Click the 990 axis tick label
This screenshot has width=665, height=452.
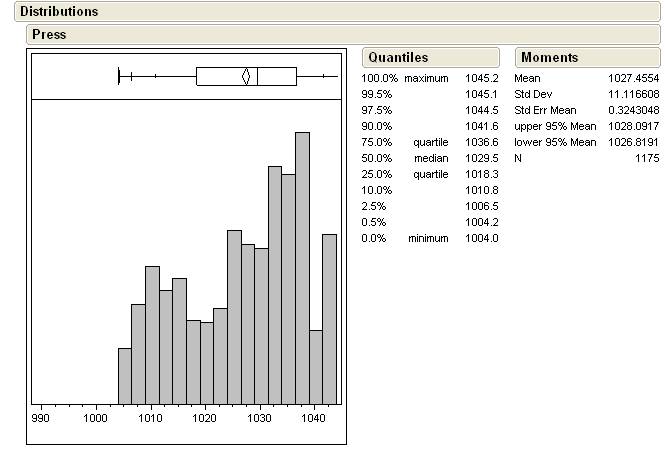[x=41, y=420]
